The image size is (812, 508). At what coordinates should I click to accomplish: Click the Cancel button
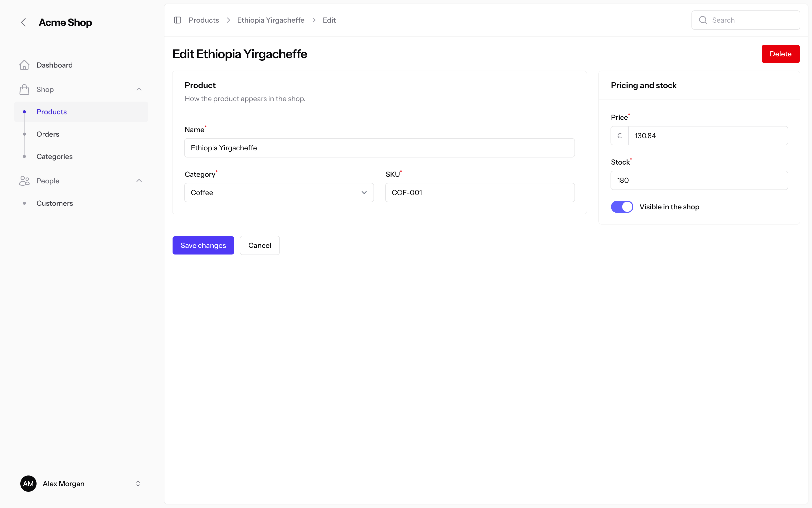tap(259, 245)
